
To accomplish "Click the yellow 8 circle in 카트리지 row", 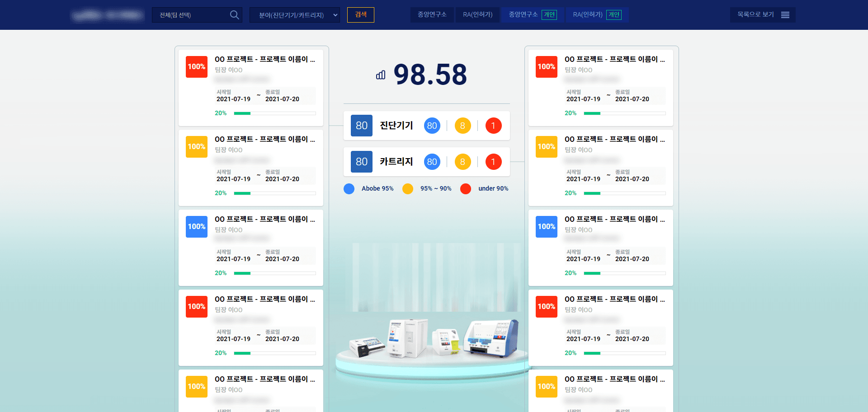I will coord(462,162).
